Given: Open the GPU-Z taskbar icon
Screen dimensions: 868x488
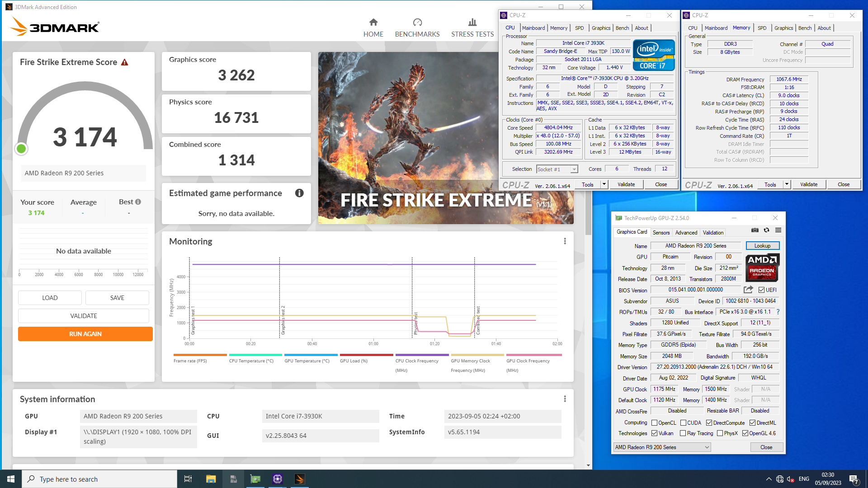Looking at the screenshot, I should point(255,479).
